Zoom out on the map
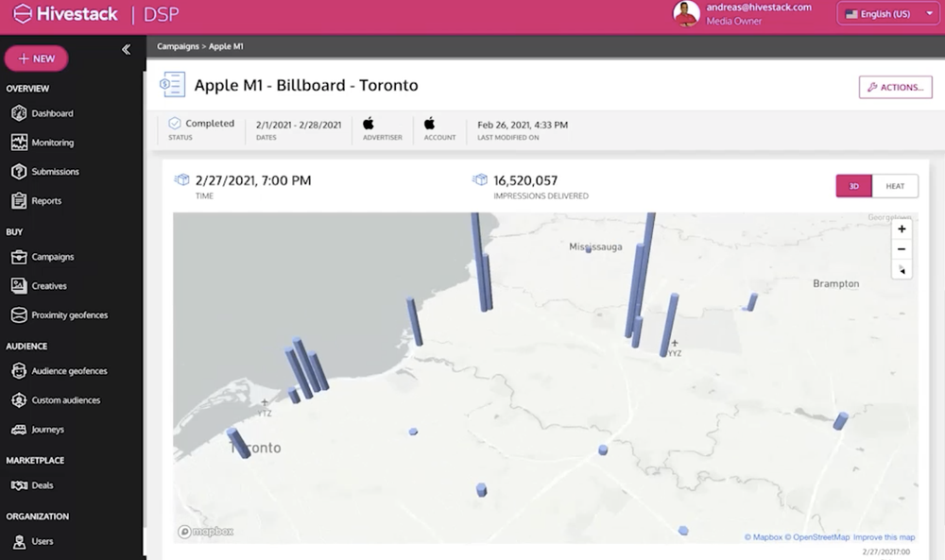Viewport: 945px width, 560px height. (902, 248)
